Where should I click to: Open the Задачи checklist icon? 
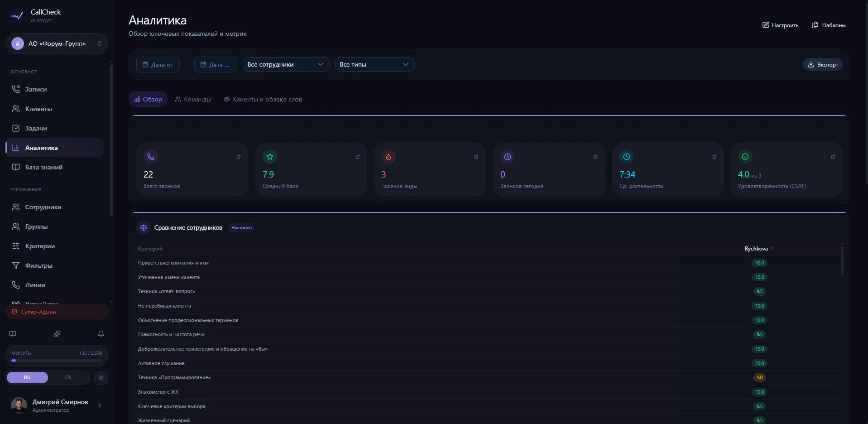pos(16,128)
